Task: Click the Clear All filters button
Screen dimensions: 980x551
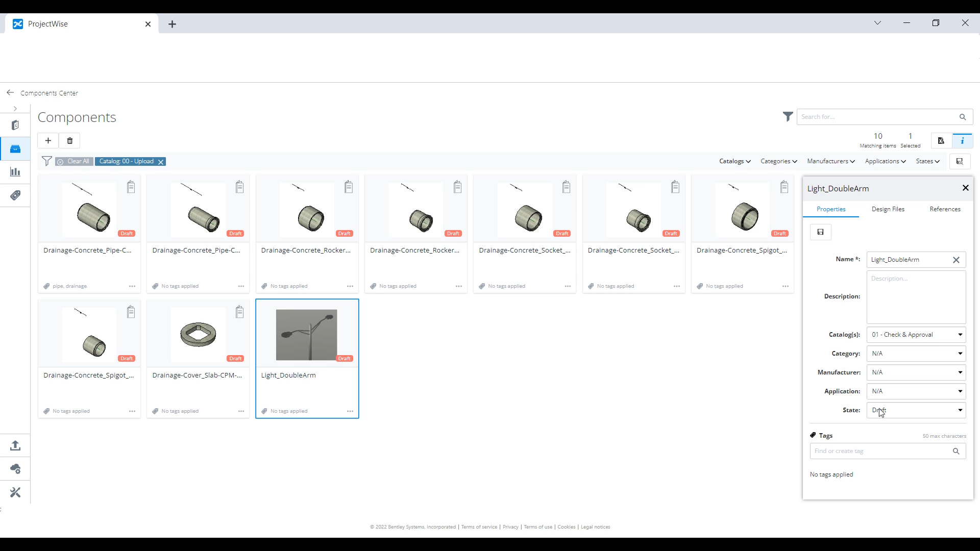Action: (x=73, y=161)
